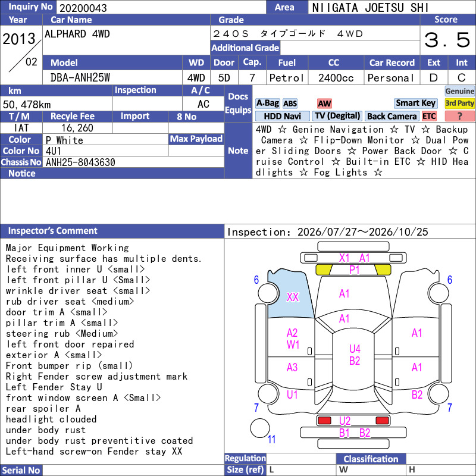
Task: Click the U4 B2 roof damage marker
Action: (354, 355)
